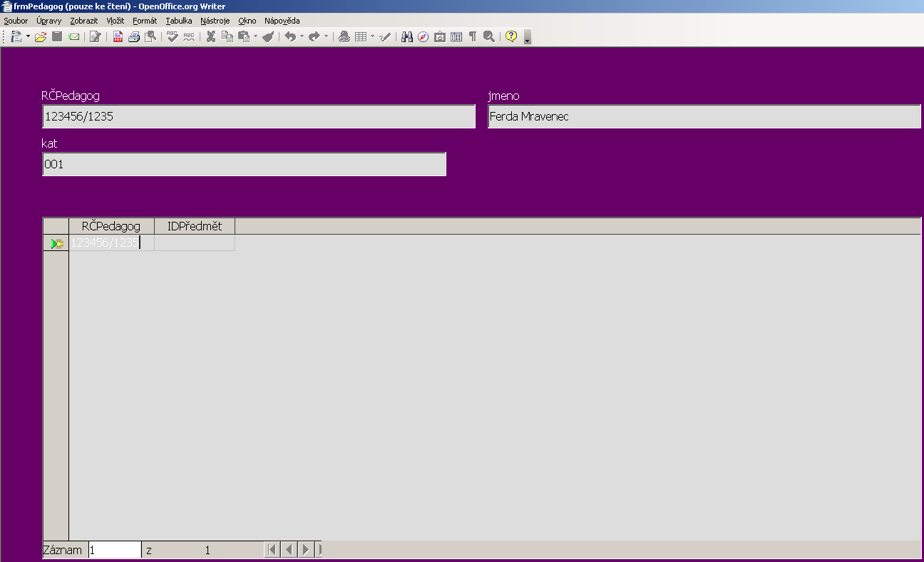The height and width of the screenshot is (562, 924).
Task: Click the Find & Replace binoculars icon
Action: pos(407,36)
